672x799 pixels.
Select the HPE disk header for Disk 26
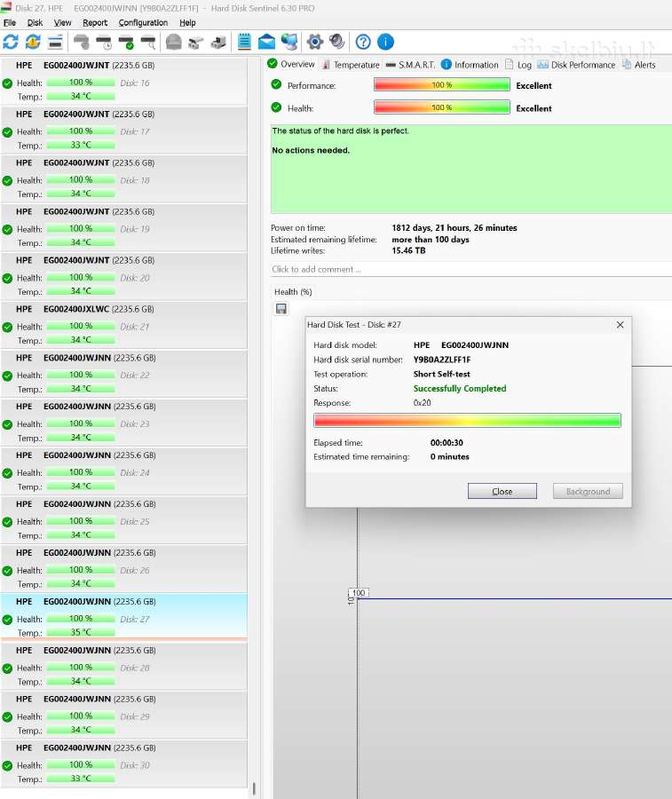(x=85, y=553)
